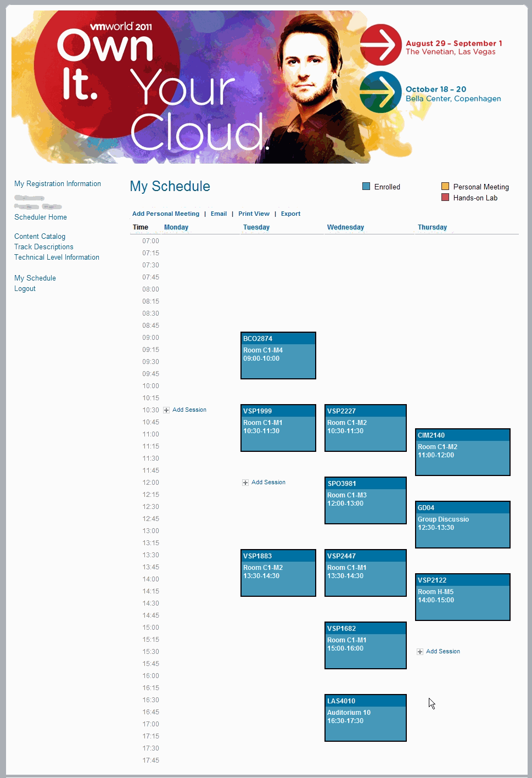This screenshot has width=532, height=778.
Task: Click Add Session text on Monday 10:30
Action: point(189,410)
